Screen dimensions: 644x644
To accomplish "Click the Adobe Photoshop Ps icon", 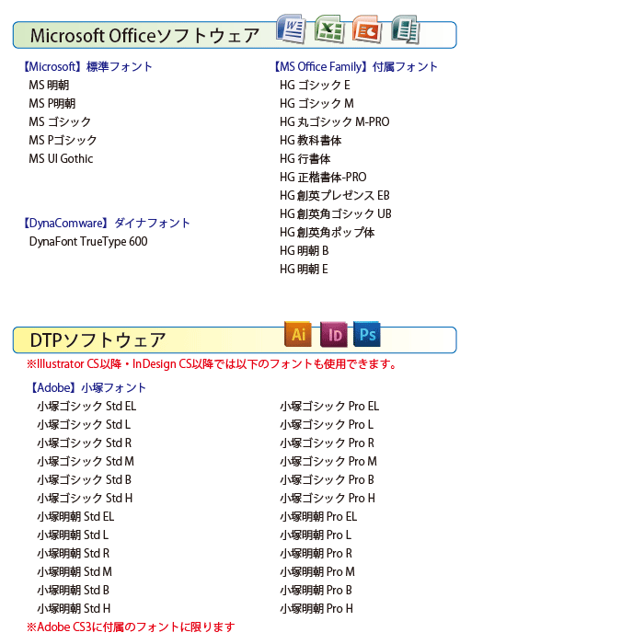I will point(367,334).
